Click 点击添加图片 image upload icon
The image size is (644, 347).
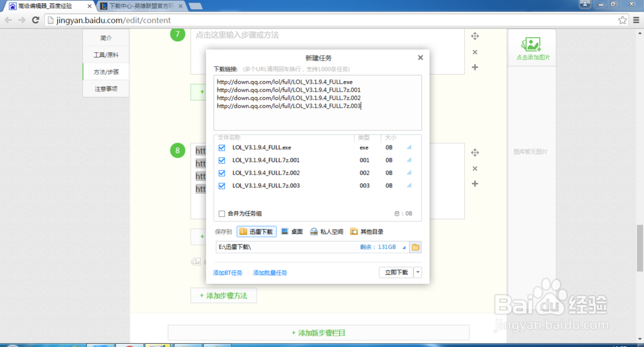(531, 44)
